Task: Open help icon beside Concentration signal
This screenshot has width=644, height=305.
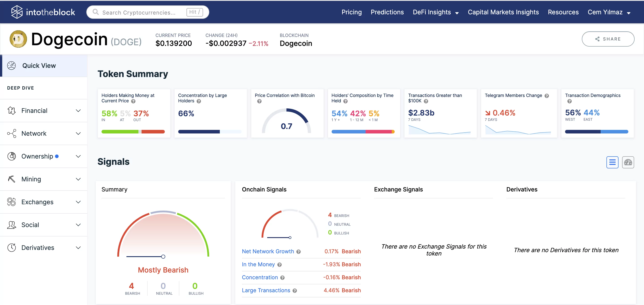Action: click(x=282, y=278)
